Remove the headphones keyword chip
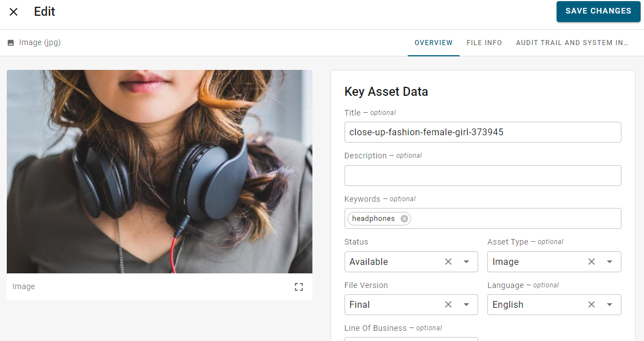The width and height of the screenshot is (644, 341). [x=404, y=219]
